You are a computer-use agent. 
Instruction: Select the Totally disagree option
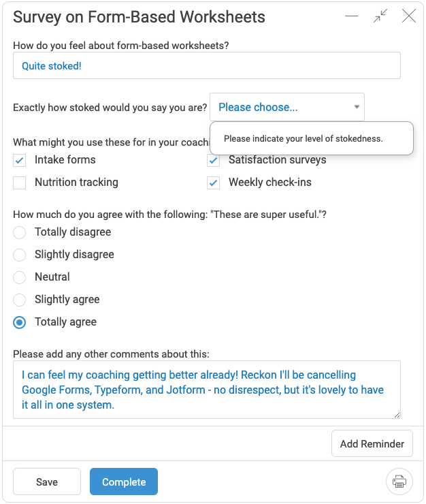[x=20, y=232]
